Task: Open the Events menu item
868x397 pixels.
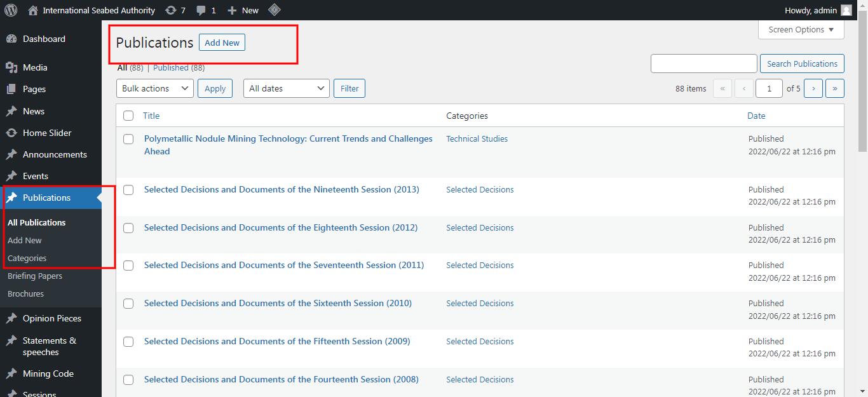Action: pyautogui.click(x=51, y=176)
